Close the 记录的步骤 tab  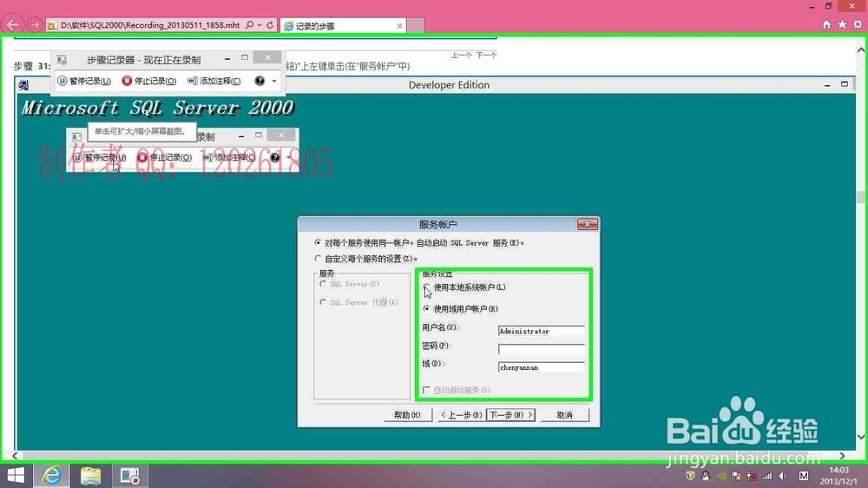tap(399, 26)
